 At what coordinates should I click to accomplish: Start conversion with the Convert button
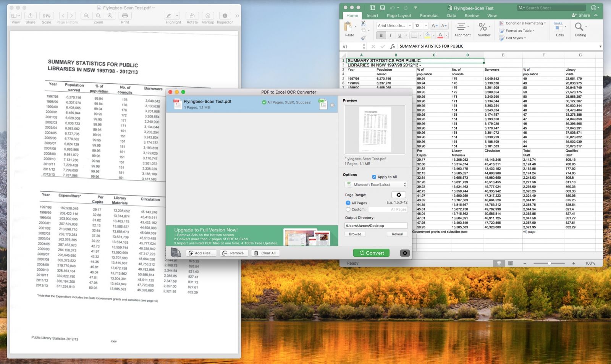pyautogui.click(x=371, y=253)
